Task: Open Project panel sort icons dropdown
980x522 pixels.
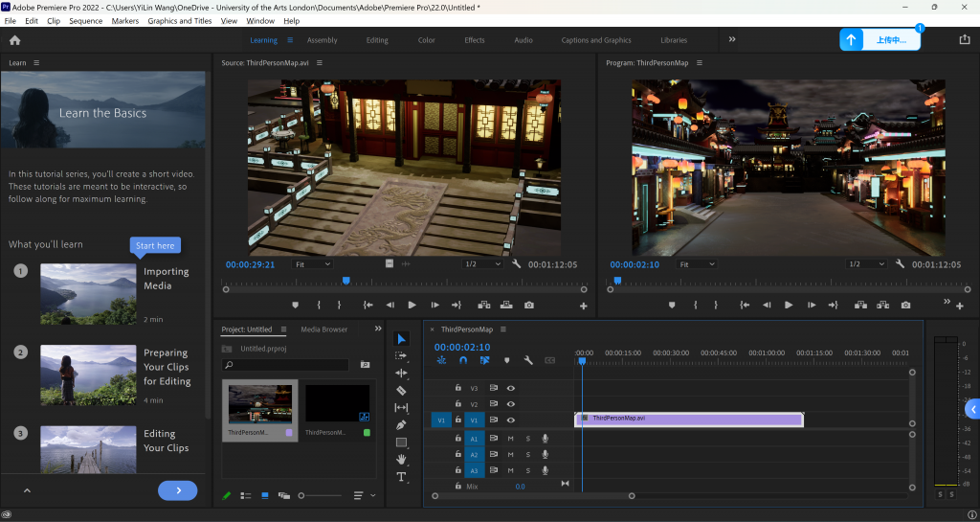Action: (x=365, y=496)
